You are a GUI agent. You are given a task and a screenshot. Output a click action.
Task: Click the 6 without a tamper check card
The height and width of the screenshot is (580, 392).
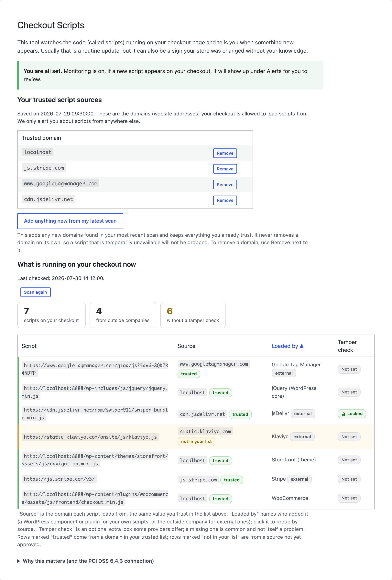pos(193,315)
